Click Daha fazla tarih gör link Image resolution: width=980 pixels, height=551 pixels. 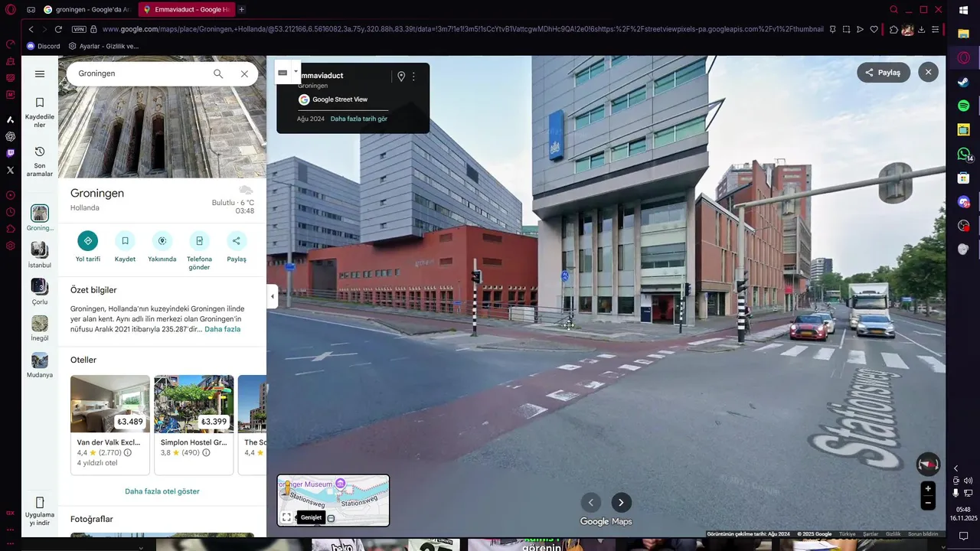click(x=359, y=119)
